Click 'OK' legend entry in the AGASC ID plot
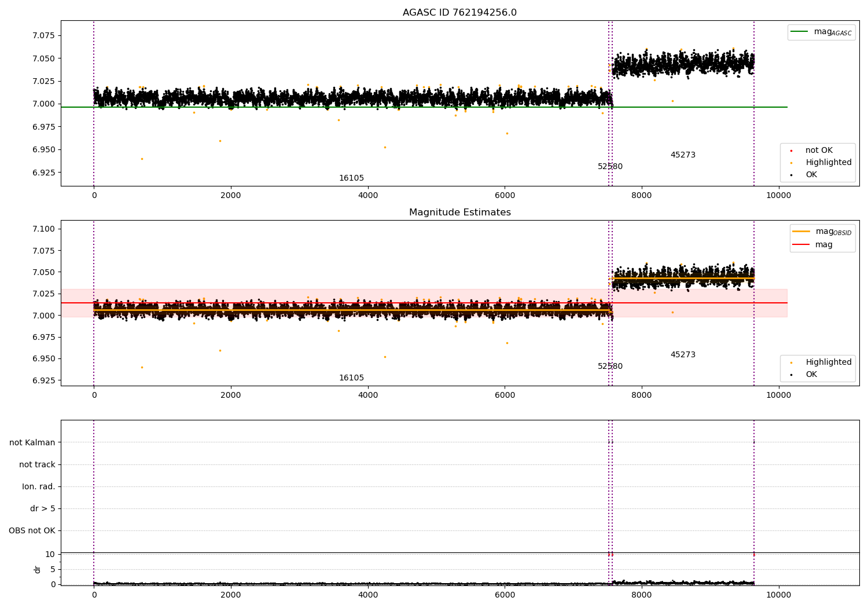The width and height of the screenshot is (868, 608). [x=811, y=175]
